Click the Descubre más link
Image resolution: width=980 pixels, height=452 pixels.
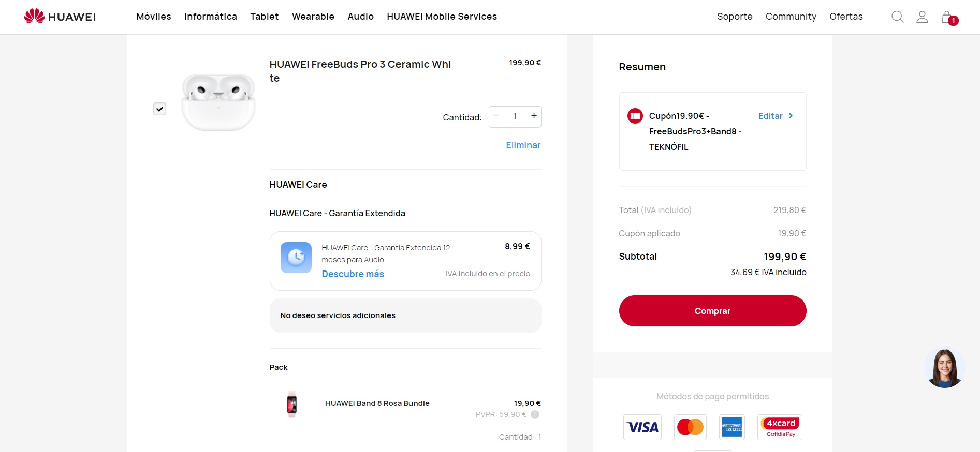[353, 274]
